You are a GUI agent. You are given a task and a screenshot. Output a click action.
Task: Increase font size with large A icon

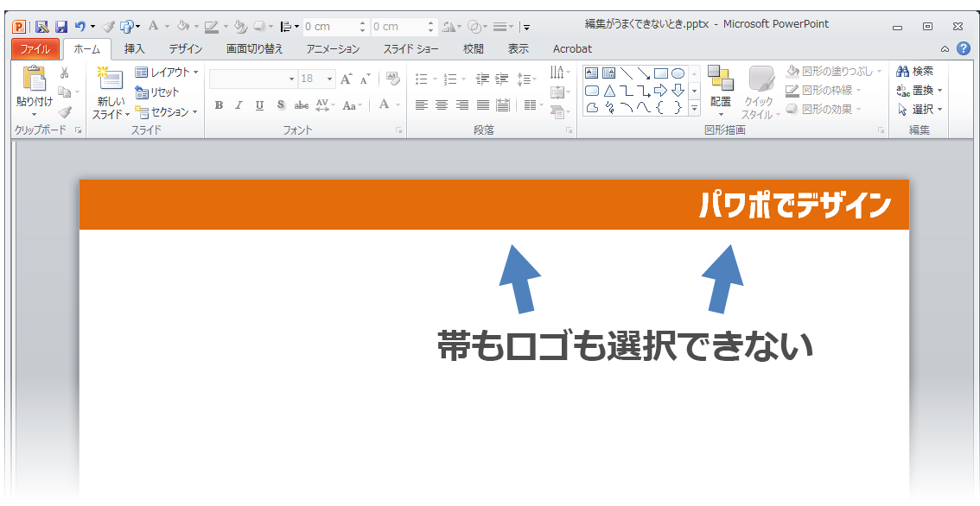346,79
